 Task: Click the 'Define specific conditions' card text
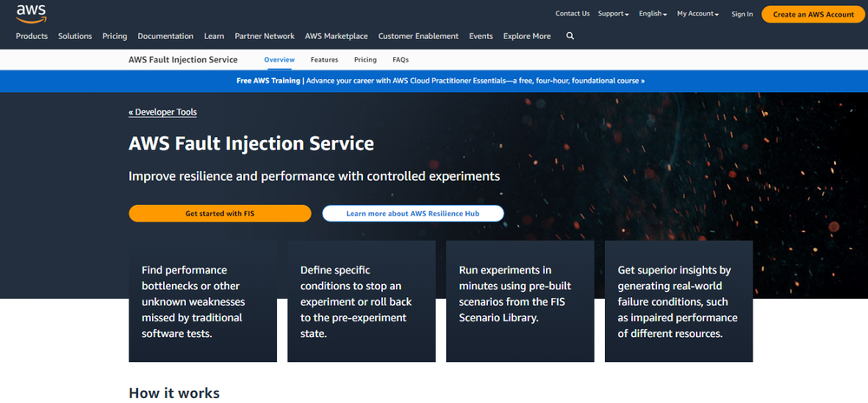pos(356,302)
